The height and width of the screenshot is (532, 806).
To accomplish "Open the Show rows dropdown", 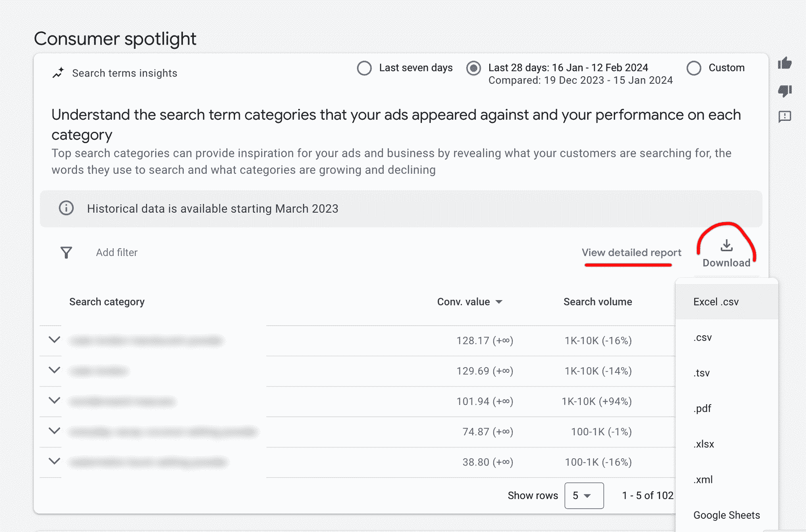I will (584, 495).
